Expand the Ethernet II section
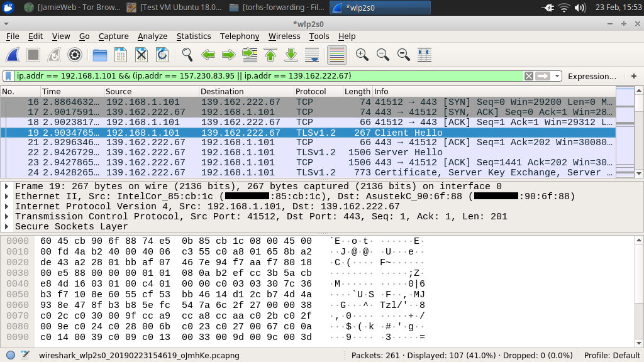The width and height of the screenshot is (644, 362). [6, 196]
